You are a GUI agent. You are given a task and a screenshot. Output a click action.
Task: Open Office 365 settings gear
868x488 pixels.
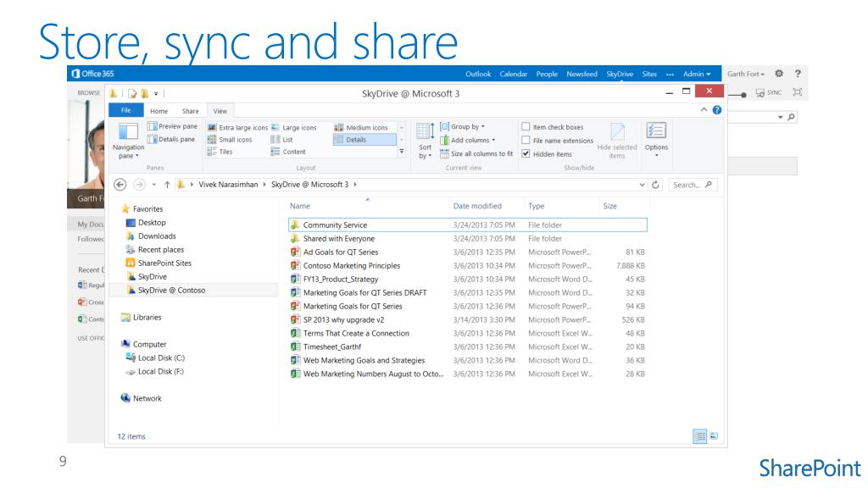(x=779, y=74)
